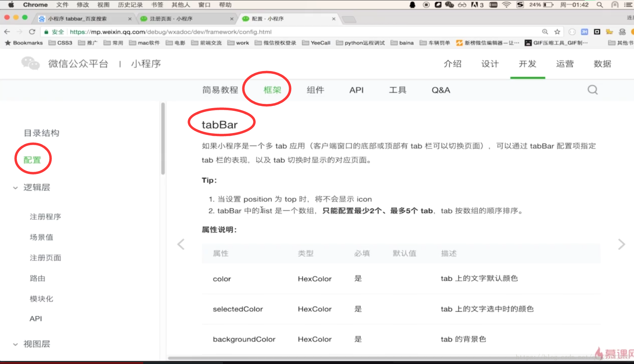Open the mac软件 bookmark folder
Viewport: 634px width, 364px height.
[x=145, y=43]
